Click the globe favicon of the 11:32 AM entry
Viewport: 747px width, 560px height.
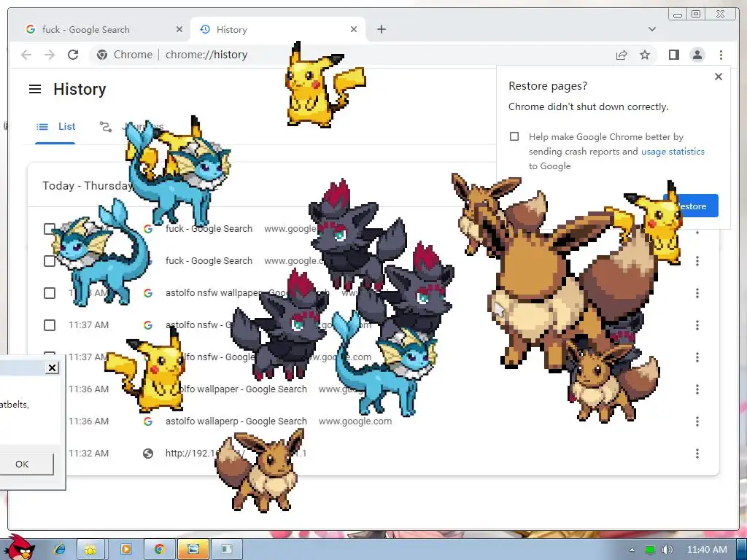coord(148,454)
